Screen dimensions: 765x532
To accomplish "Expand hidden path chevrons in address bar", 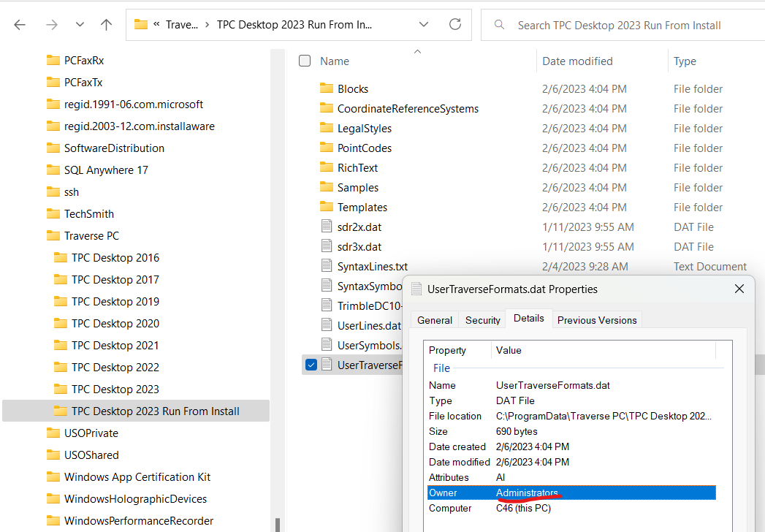I will 156,24.
